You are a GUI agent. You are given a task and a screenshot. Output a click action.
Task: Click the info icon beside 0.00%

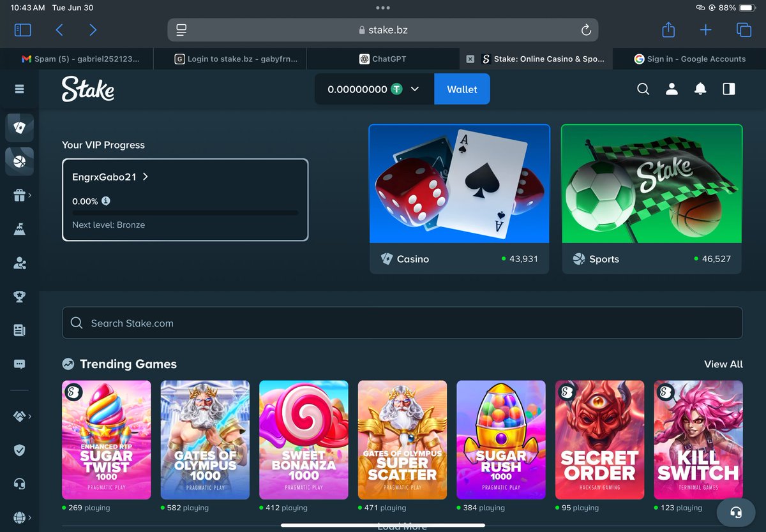tap(106, 201)
